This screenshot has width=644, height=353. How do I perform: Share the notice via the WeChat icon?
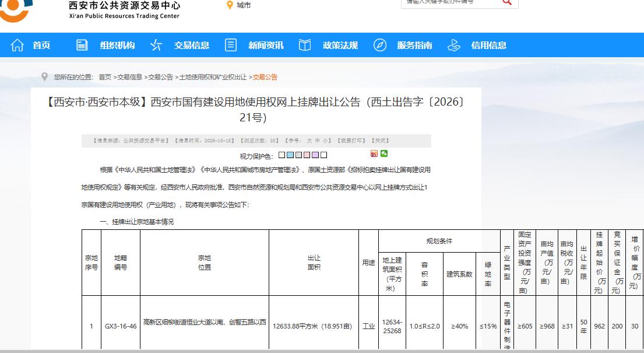tap(384, 153)
